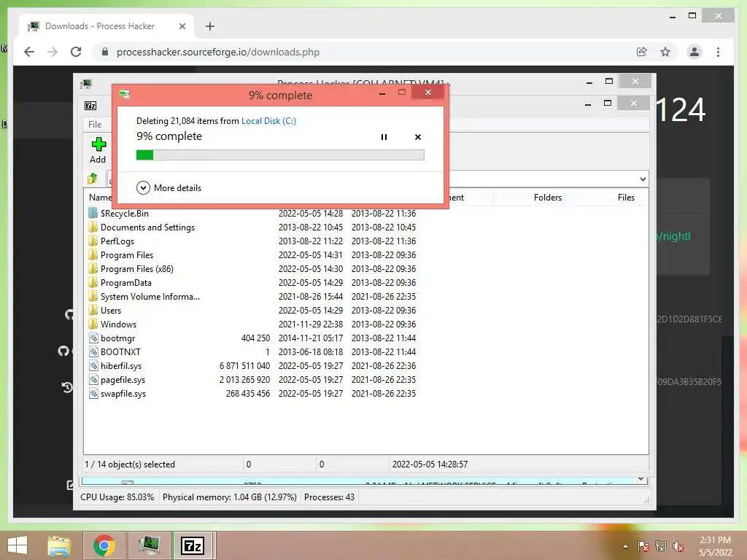Pause the delete operation
747x560 pixels.
384,137
